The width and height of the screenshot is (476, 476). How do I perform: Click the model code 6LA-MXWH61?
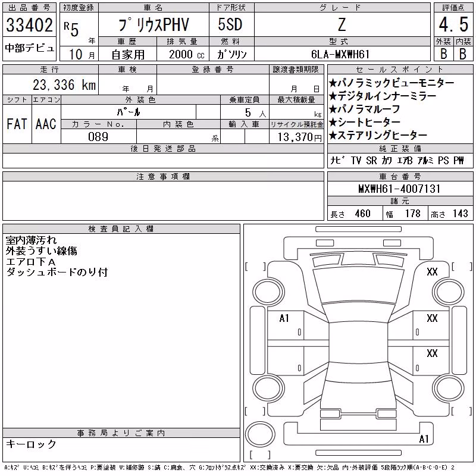(340, 54)
